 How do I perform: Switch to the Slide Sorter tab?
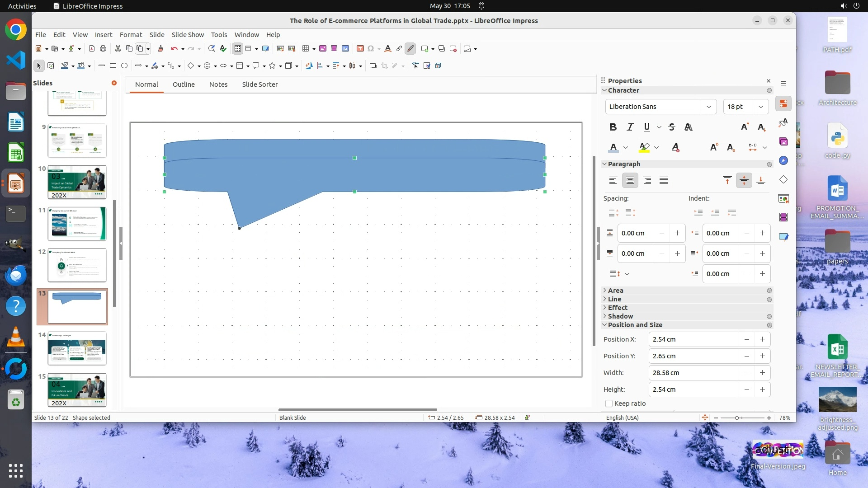(x=259, y=84)
